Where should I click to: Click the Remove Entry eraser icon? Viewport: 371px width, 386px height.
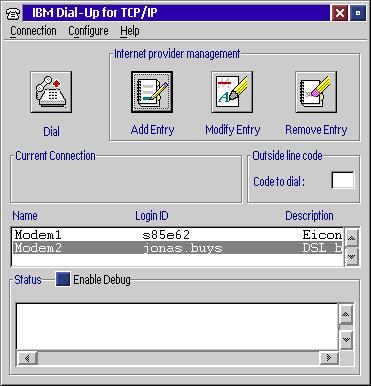click(x=316, y=92)
